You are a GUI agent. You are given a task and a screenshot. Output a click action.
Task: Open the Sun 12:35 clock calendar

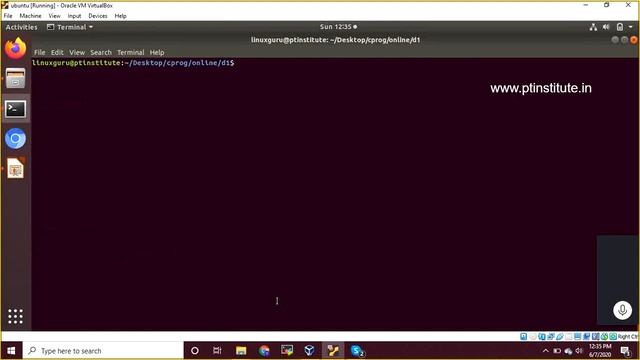point(338,27)
